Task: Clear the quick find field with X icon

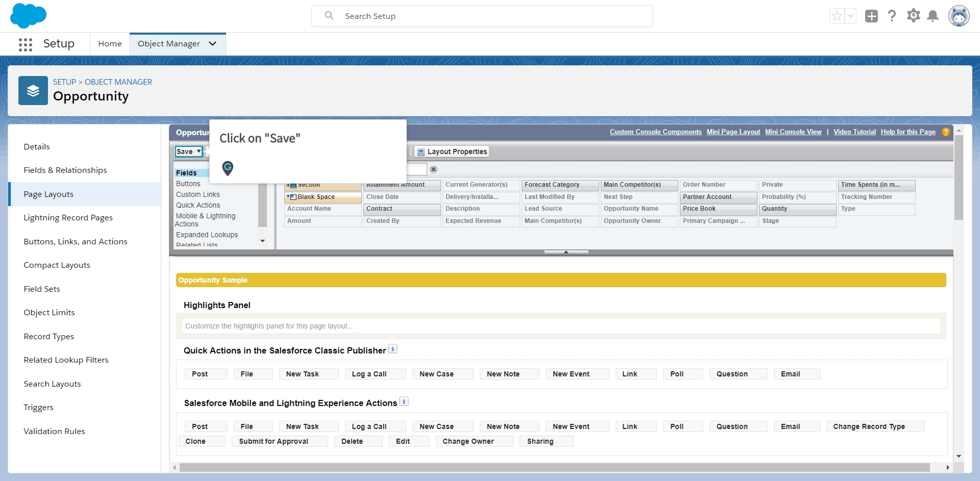Action: tap(433, 169)
